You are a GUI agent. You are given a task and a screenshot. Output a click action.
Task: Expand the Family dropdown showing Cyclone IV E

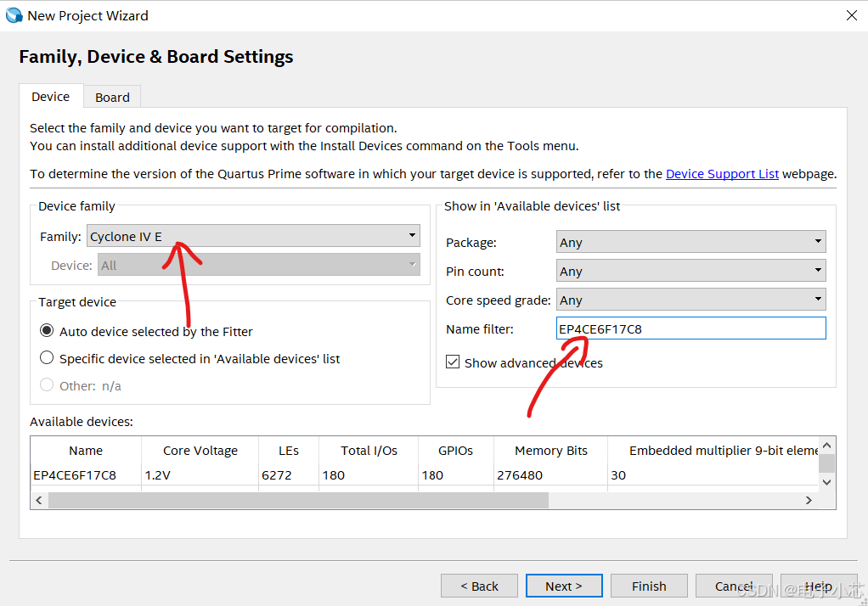point(254,236)
